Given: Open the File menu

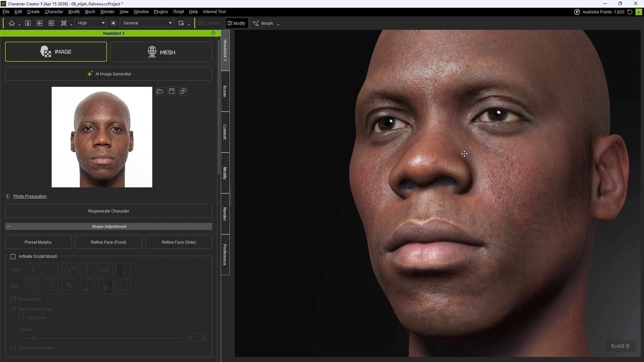Looking at the screenshot, I should [6, 12].
